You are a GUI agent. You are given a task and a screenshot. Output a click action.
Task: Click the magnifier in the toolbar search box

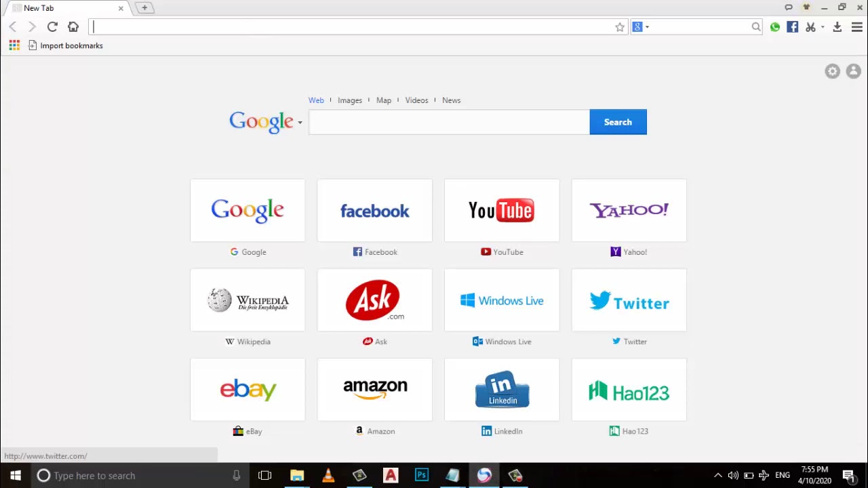(756, 27)
